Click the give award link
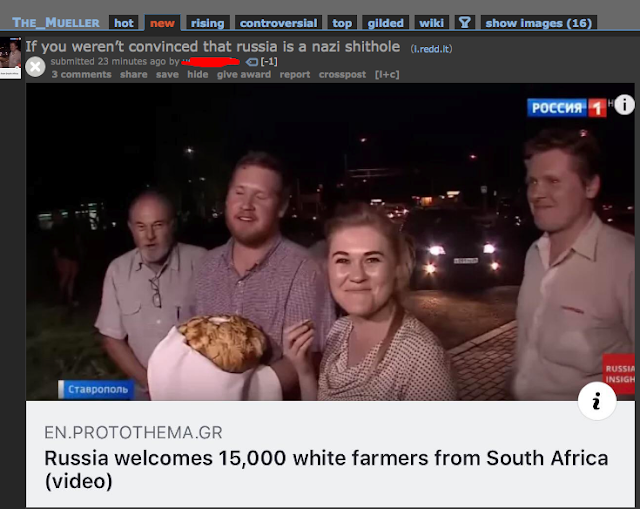The height and width of the screenshot is (509, 640). (244, 74)
